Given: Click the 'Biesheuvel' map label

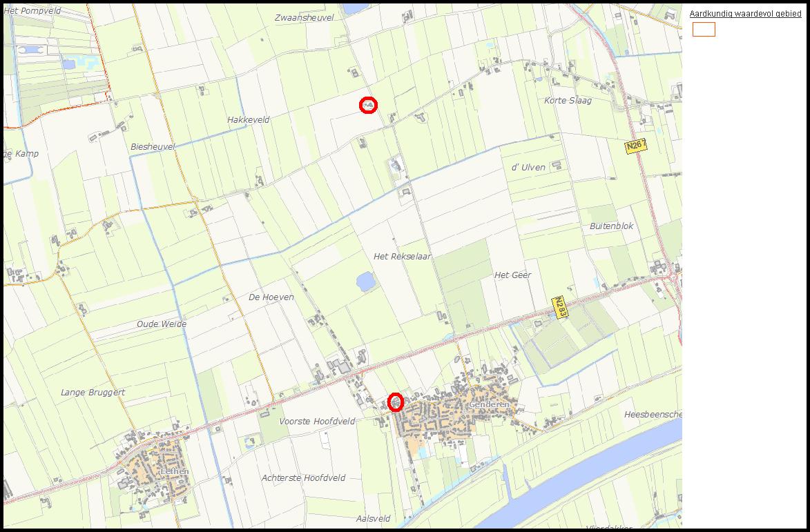Looking at the screenshot, I should pyautogui.click(x=153, y=146).
